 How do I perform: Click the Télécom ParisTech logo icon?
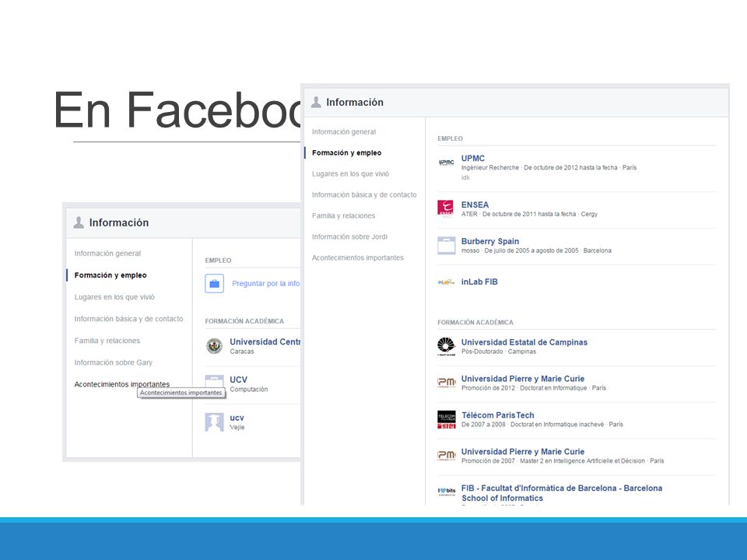[447, 419]
